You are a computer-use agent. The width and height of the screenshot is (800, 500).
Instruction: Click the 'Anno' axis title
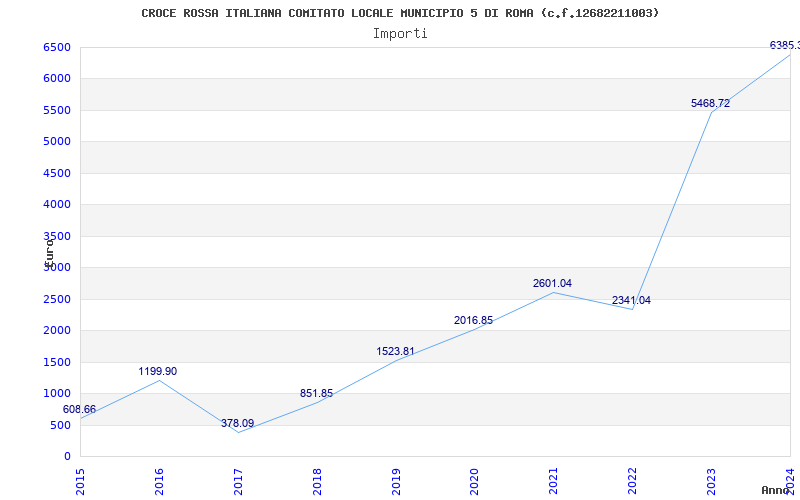pyautogui.click(x=776, y=490)
